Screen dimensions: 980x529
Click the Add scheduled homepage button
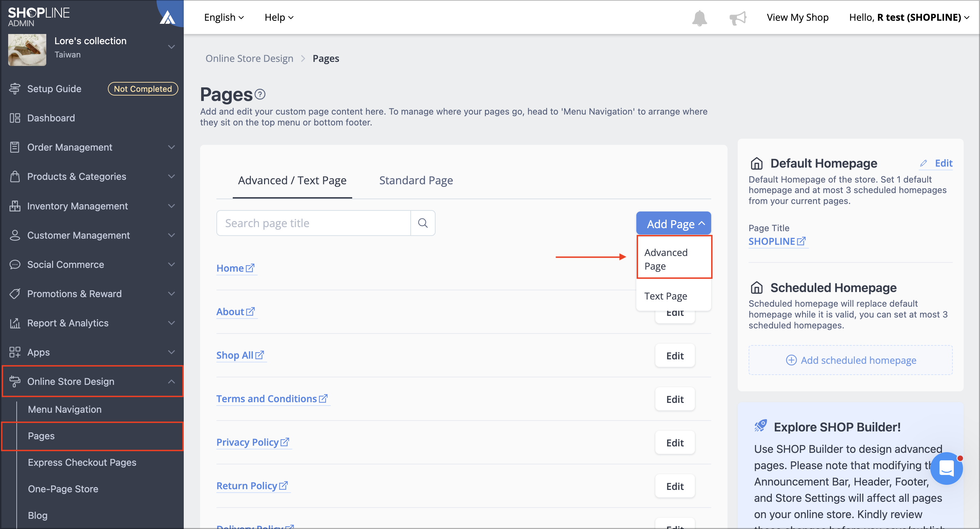click(x=850, y=360)
